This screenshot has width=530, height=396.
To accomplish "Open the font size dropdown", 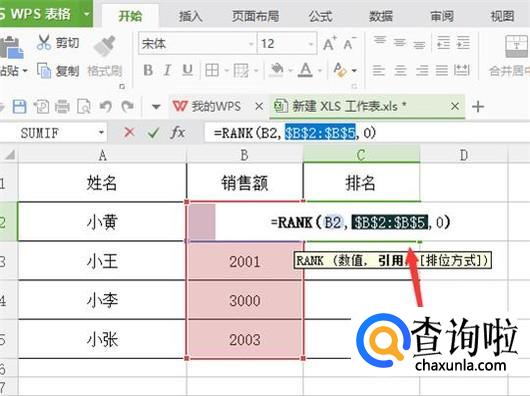I will pyautogui.click(x=311, y=44).
